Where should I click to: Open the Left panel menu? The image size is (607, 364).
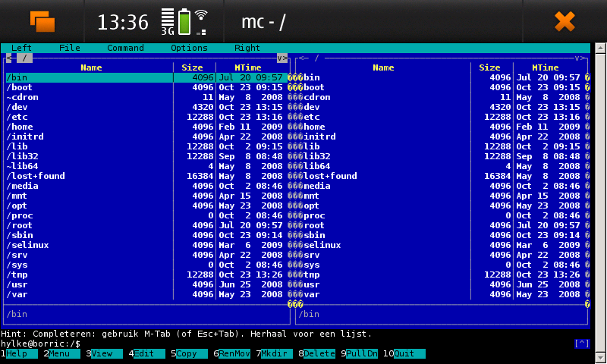pyautogui.click(x=21, y=48)
